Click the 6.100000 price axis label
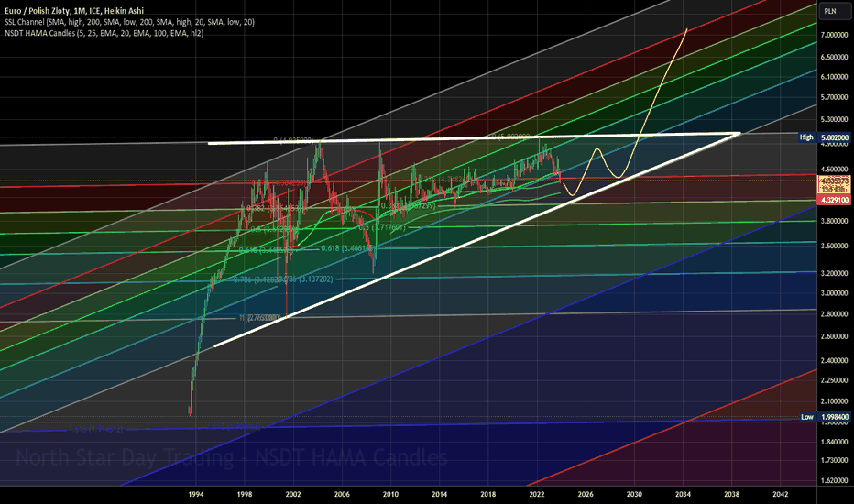The width and height of the screenshot is (854, 504). pyautogui.click(x=835, y=77)
